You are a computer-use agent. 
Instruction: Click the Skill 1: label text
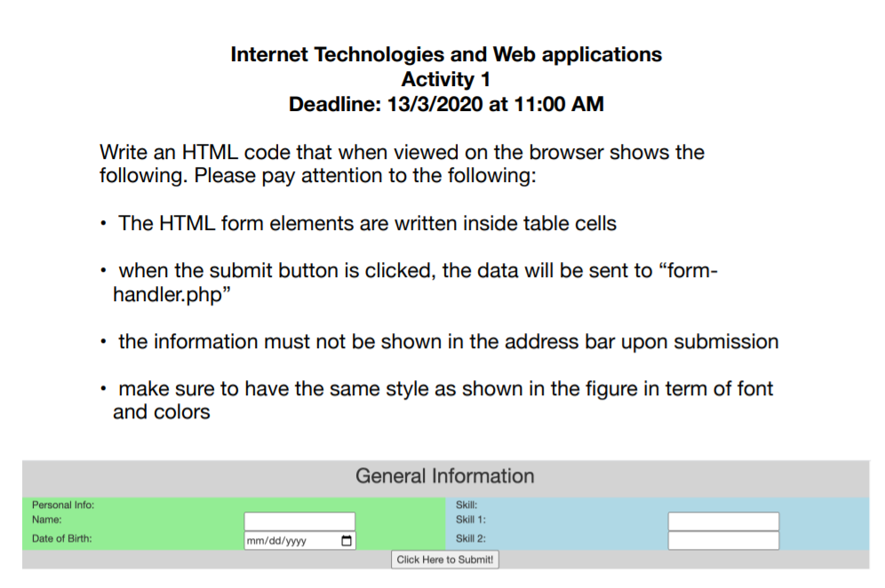pos(468,520)
